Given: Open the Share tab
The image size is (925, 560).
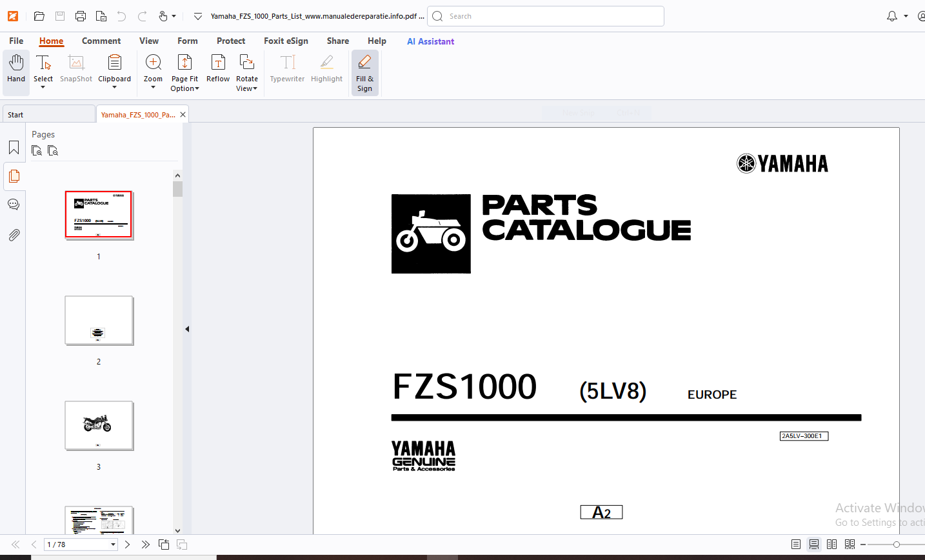Looking at the screenshot, I should [338, 41].
